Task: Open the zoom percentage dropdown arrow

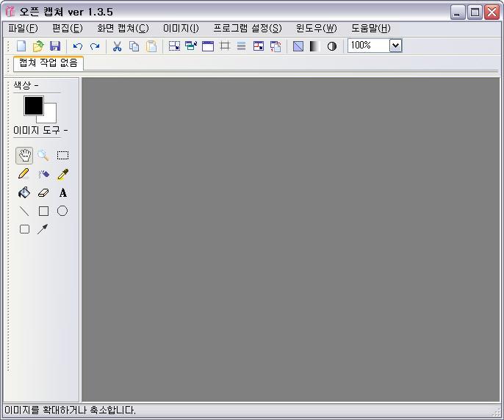Action: tap(396, 46)
